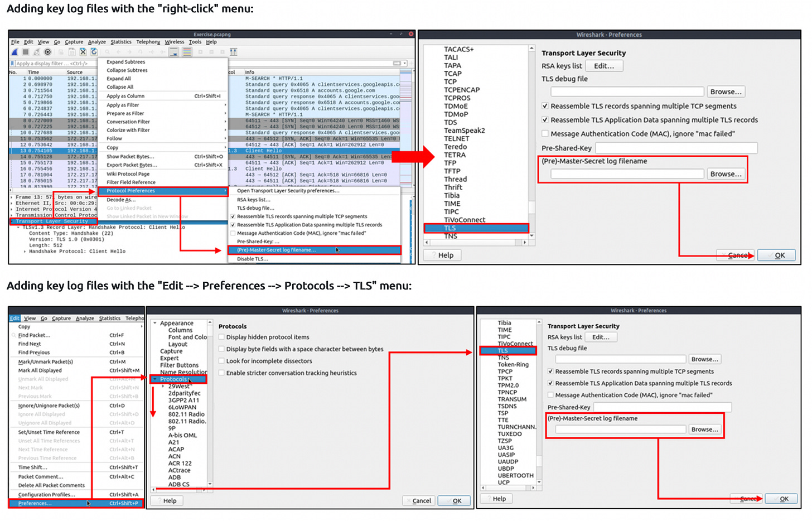Open the Statistics menu in Exercise.pcapng window

[x=121, y=42]
